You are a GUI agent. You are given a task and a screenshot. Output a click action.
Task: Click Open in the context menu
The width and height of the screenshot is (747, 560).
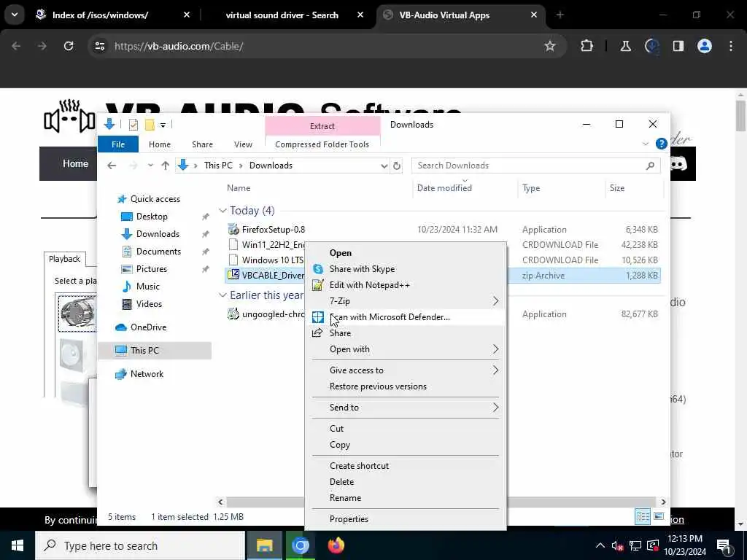tap(407, 253)
